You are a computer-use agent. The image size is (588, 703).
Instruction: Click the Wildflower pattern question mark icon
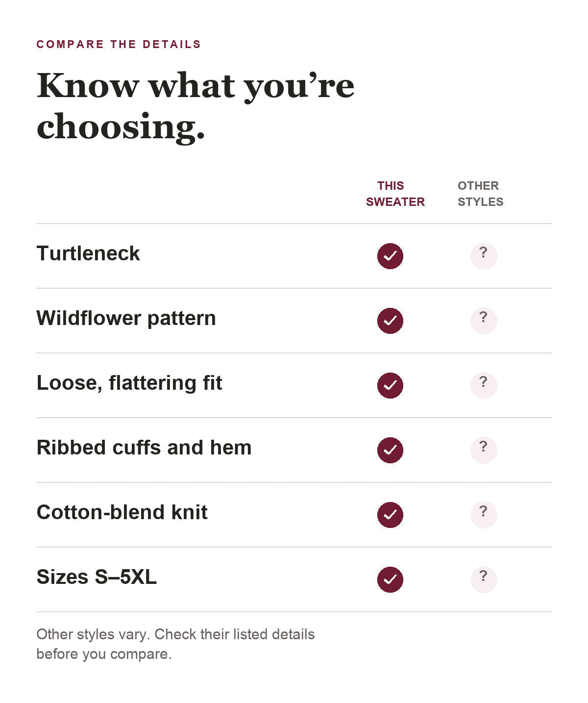pyautogui.click(x=484, y=321)
